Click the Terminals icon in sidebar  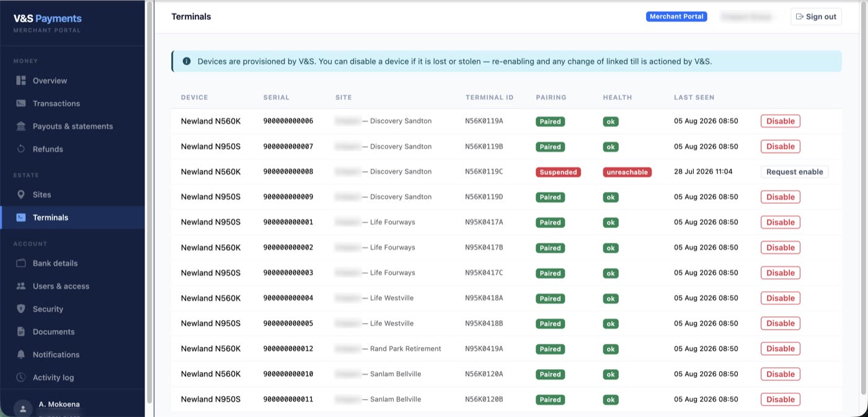pyautogui.click(x=21, y=217)
